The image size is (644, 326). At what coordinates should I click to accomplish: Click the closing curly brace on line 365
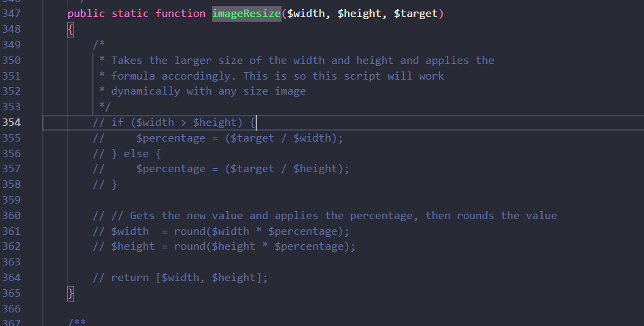point(71,293)
